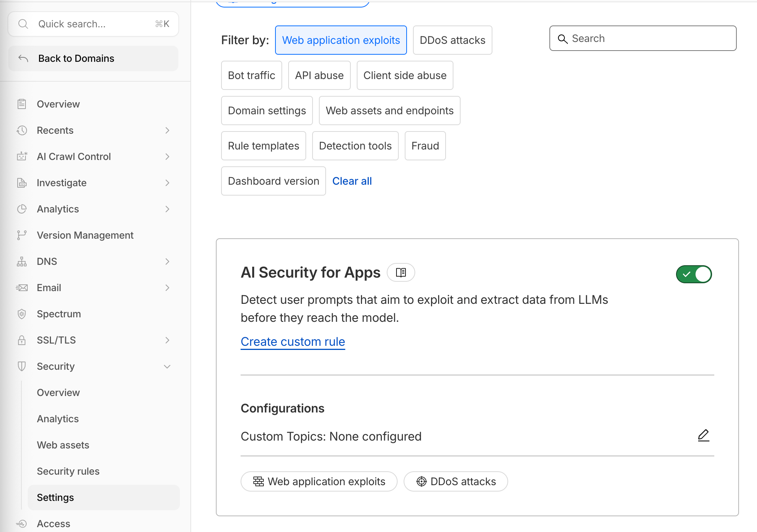Select Settings under Security
757x532 pixels.
(x=104, y=498)
